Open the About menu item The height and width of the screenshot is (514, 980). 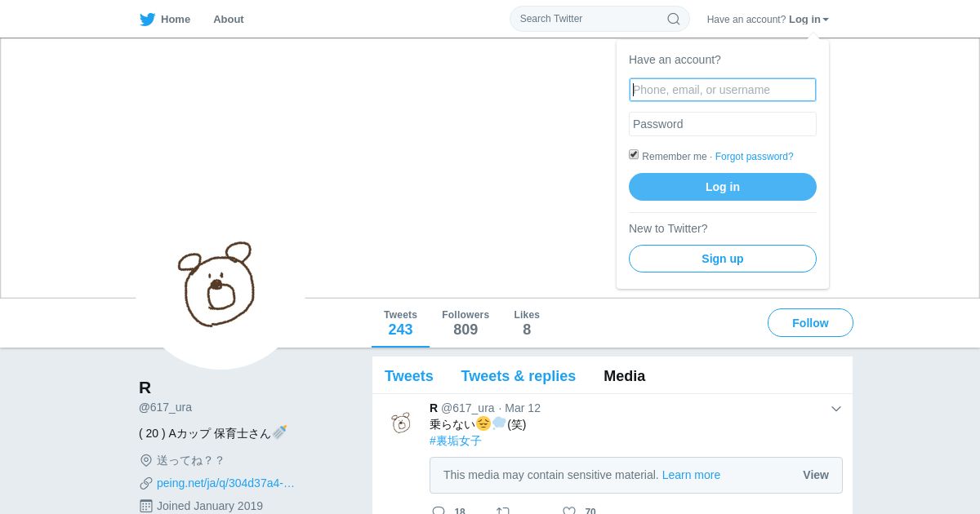click(x=229, y=19)
